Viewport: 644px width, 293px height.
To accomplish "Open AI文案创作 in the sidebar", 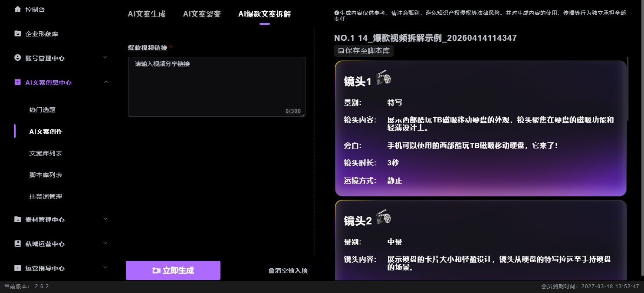I will pos(46,132).
